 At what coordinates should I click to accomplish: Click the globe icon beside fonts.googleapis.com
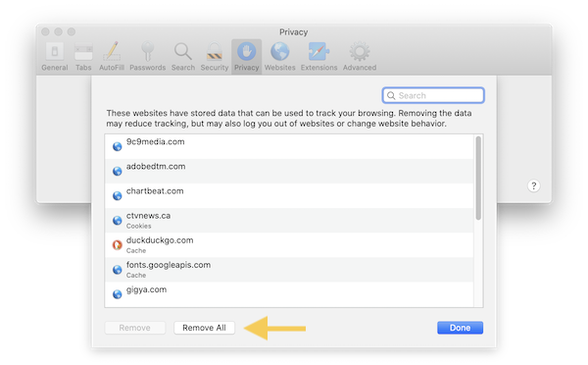click(117, 270)
